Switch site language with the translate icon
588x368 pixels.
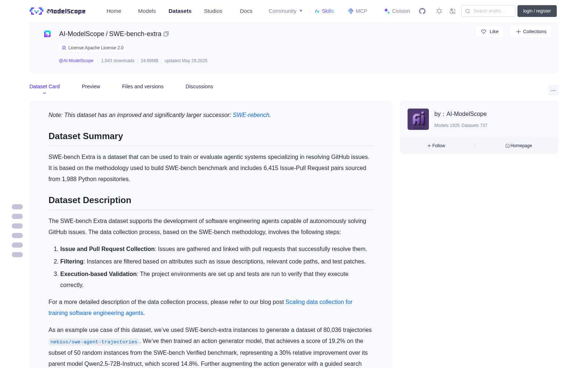coord(453,11)
